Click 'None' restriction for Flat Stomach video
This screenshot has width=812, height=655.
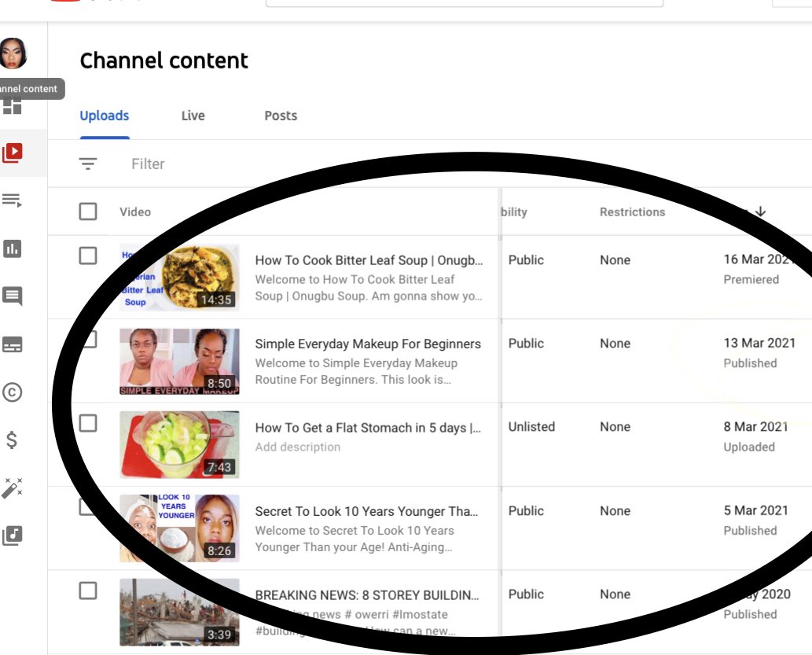615,426
